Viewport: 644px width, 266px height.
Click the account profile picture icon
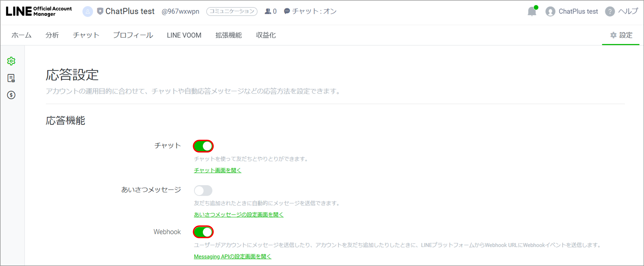[88, 11]
